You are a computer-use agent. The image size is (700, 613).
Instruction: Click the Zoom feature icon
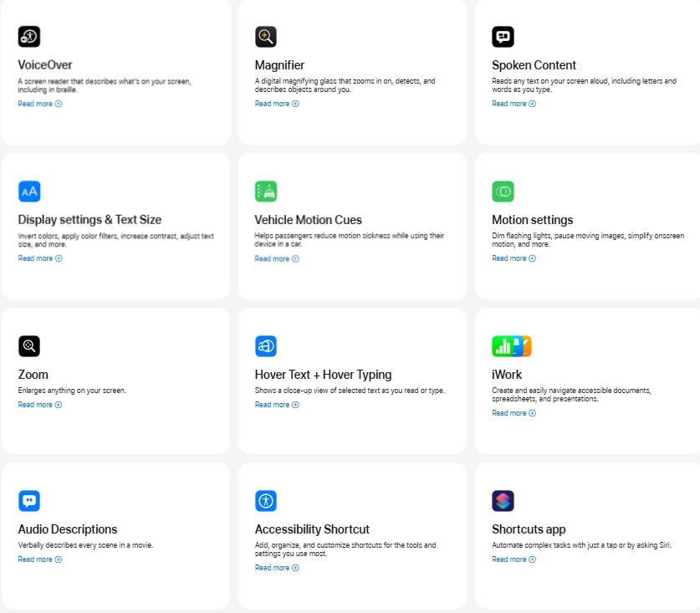point(29,346)
